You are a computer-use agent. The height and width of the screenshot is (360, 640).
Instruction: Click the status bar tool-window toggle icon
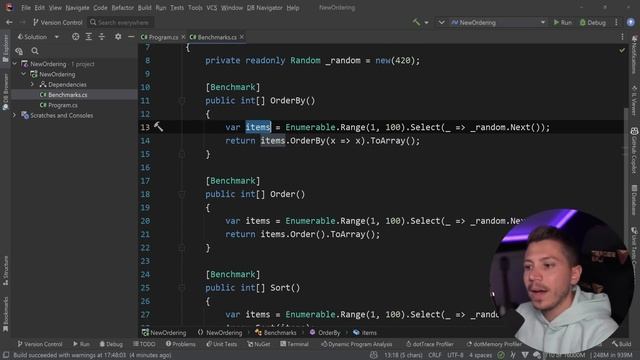coord(5,355)
